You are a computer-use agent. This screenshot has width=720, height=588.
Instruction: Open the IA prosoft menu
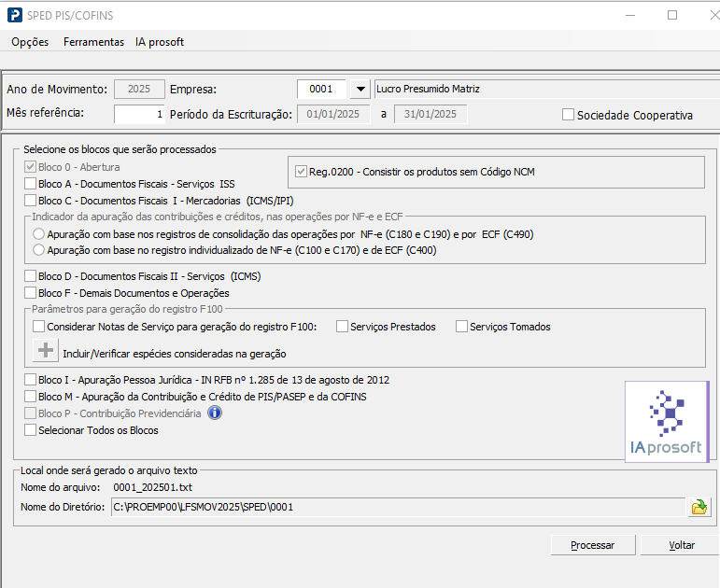pyautogui.click(x=160, y=42)
